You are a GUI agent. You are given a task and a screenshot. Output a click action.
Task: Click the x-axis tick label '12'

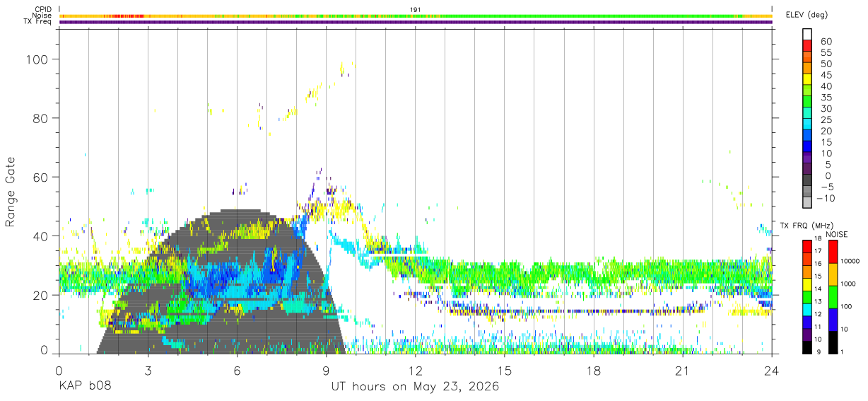[416, 371]
